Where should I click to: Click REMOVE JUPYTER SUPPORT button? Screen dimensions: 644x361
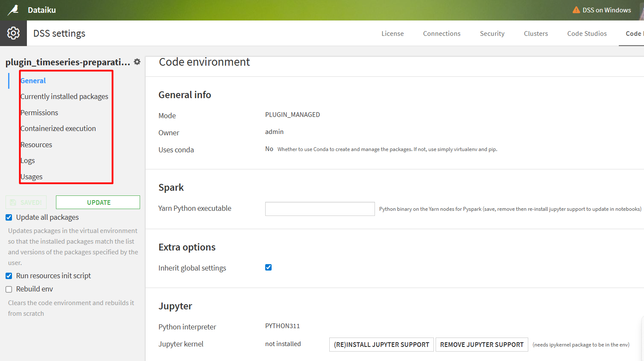click(x=482, y=344)
